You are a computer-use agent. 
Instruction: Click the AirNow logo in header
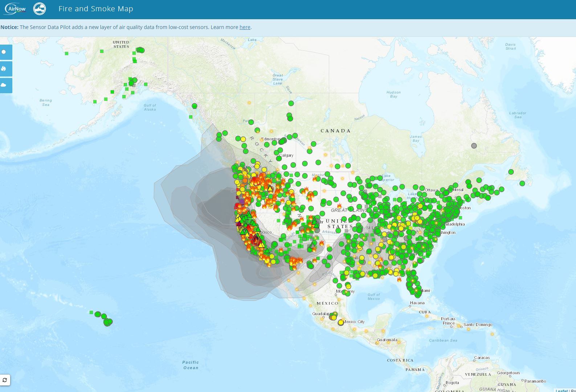[x=15, y=8]
